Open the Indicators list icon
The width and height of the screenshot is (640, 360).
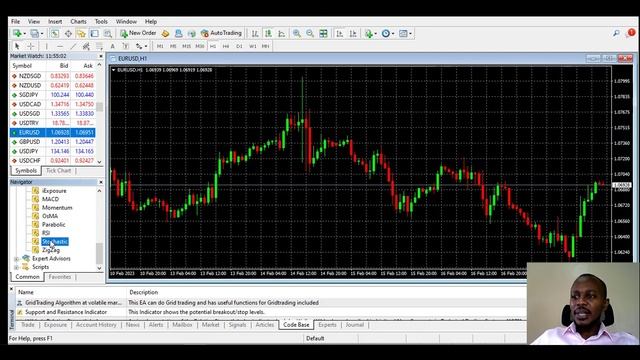coord(368,33)
